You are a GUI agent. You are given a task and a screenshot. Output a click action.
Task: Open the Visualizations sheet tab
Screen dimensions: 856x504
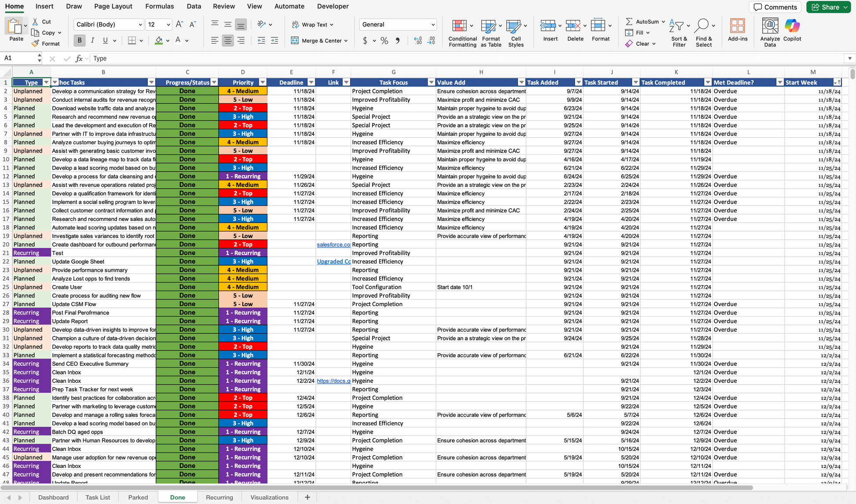tap(269, 497)
